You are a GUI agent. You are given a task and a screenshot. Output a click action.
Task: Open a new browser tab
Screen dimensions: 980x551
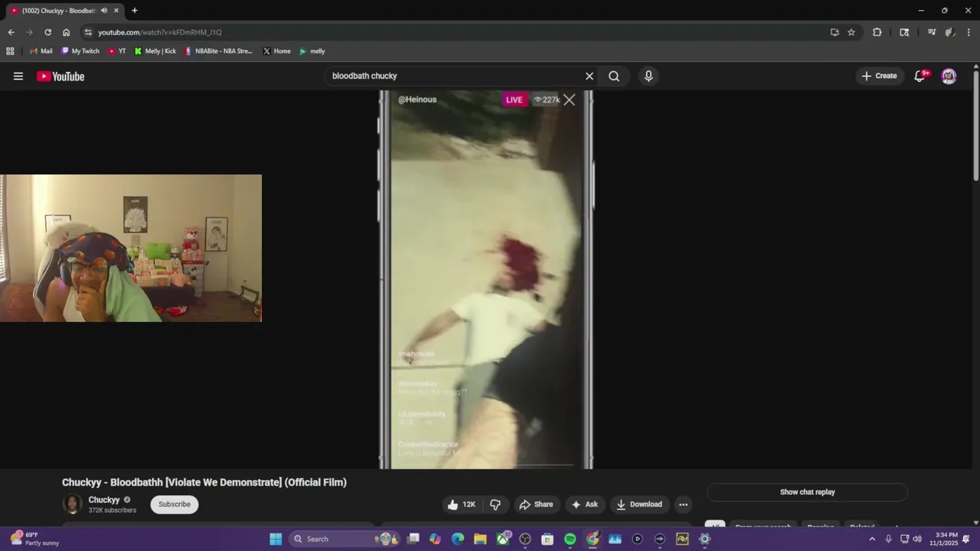pos(135,11)
